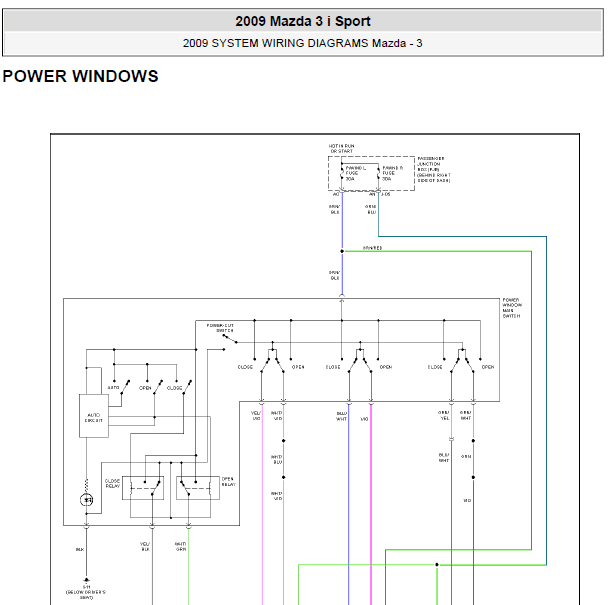Screen dimensions: 609x605
Task: Click the BLK ground wire label
Action: 80,549
